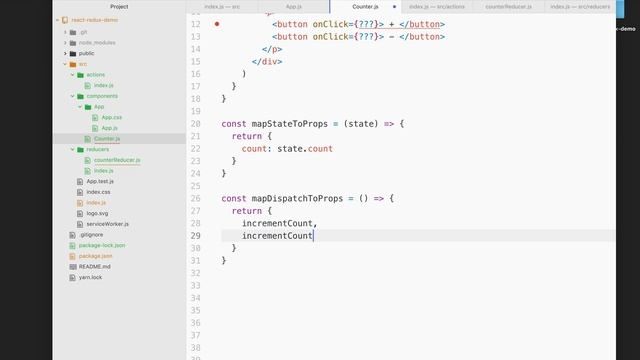Viewport: 640px width, 360px height.
Task: Click the public folder icon
Action: tap(73, 53)
